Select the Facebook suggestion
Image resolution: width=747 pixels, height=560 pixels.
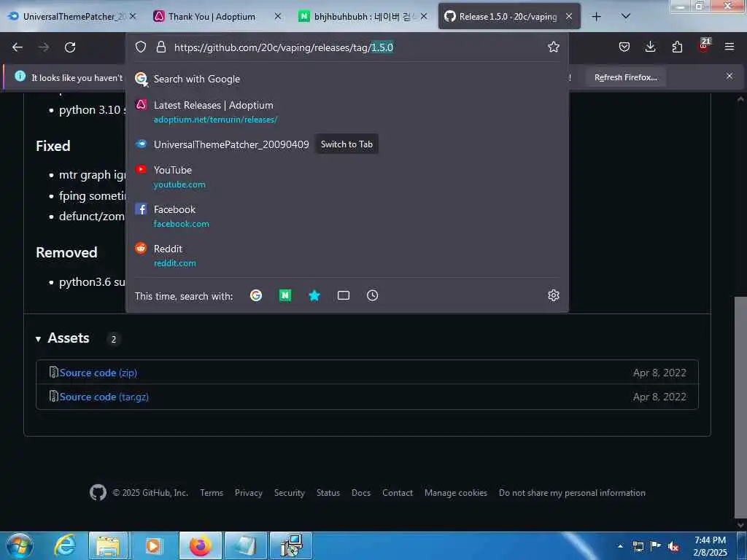(x=347, y=216)
